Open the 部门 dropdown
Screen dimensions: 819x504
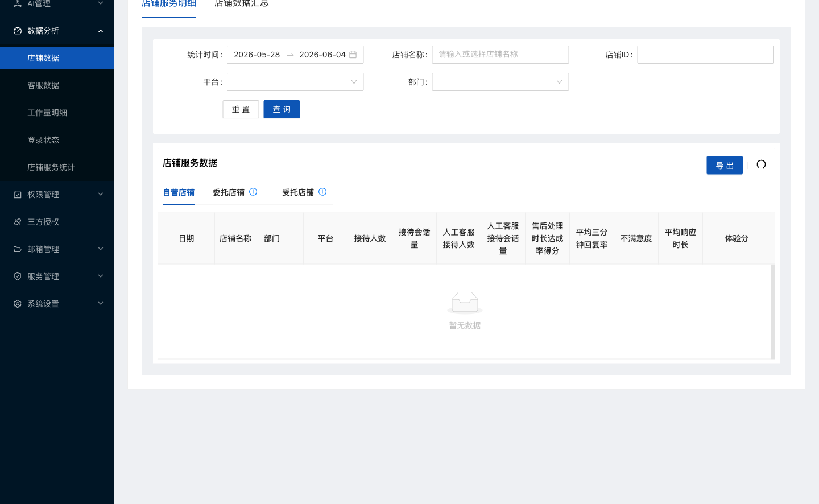click(x=500, y=82)
